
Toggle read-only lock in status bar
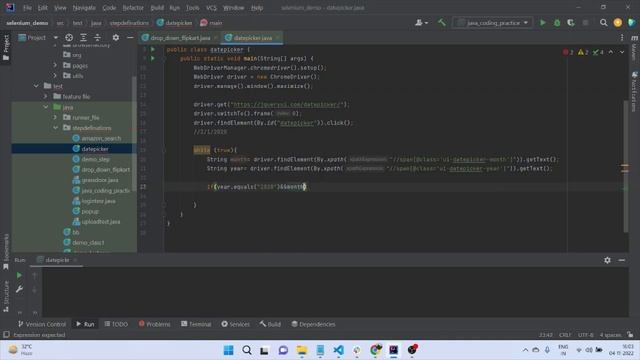click(x=631, y=335)
